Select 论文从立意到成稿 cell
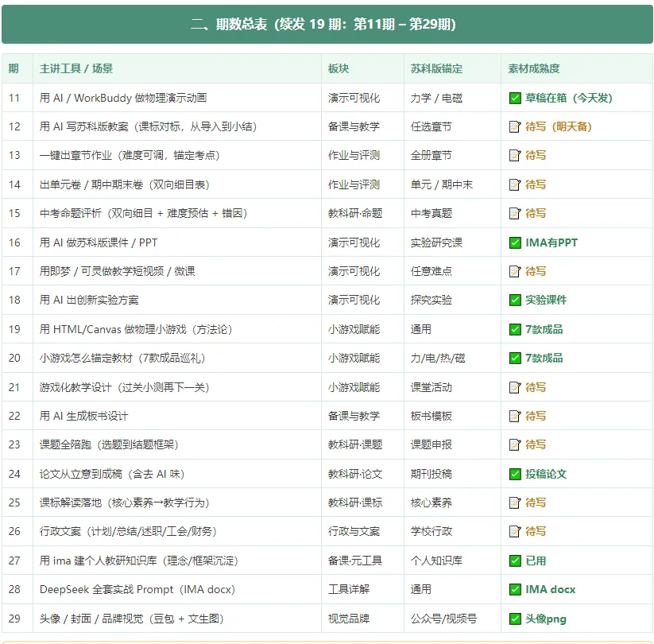Image resolution: width=654 pixels, height=644 pixels. click(177, 474)
